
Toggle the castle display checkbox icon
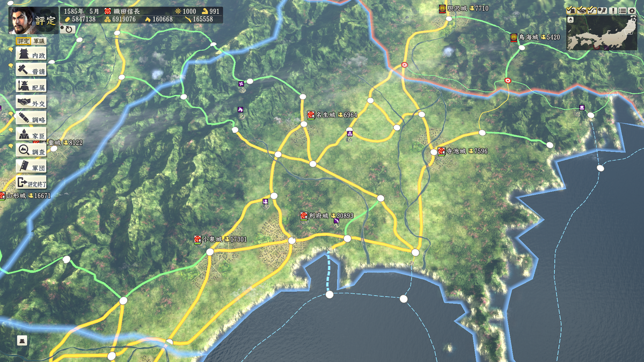tap(571, 11)
